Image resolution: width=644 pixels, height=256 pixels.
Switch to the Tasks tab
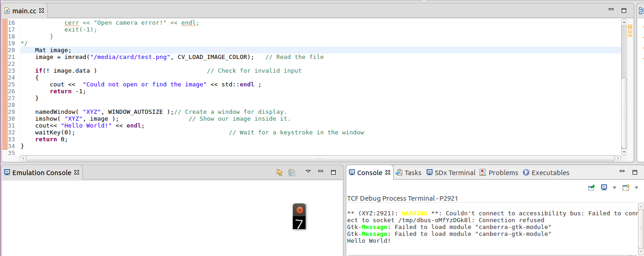[408, 172]
